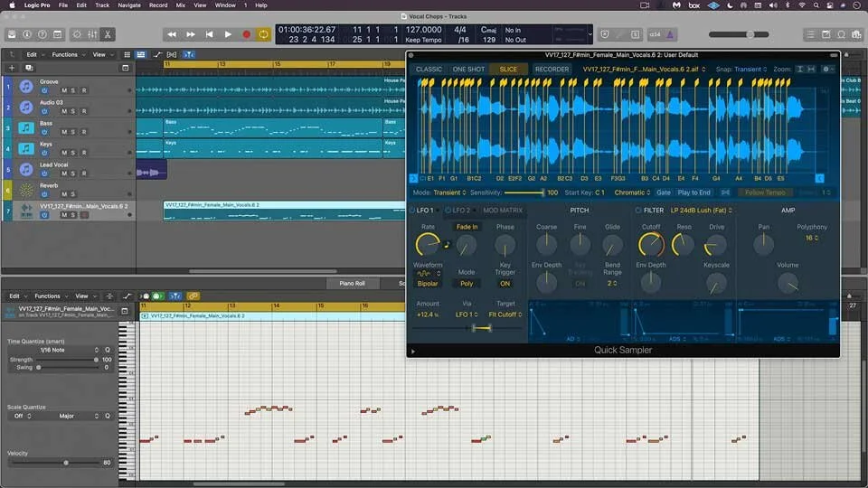The width and height of the screenshot is (868, 488).
Task: Add a new track with the plus button
Action: click(12, 68)
